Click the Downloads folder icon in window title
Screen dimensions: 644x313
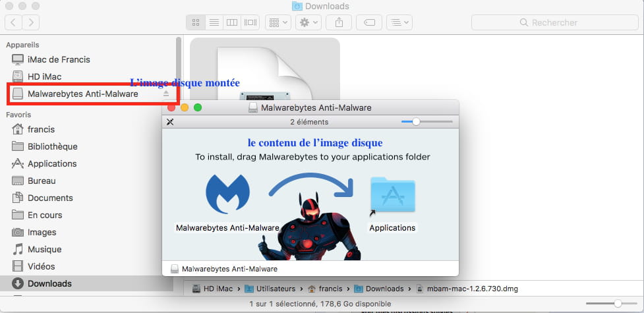pos(297,6)
